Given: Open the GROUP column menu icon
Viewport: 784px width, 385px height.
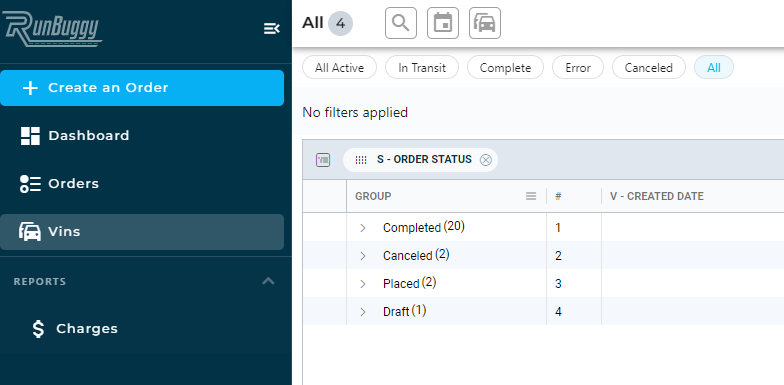Looking at the screenshot, I should (531, 196).
